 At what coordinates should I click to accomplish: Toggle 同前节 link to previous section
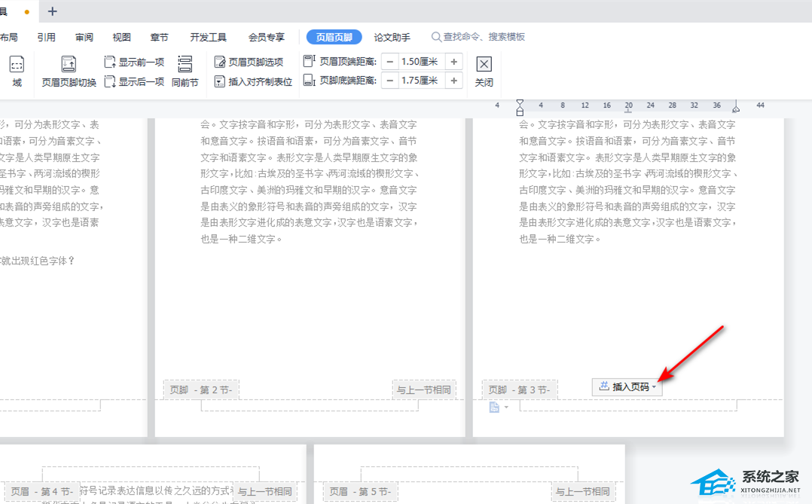coord(185,72)
